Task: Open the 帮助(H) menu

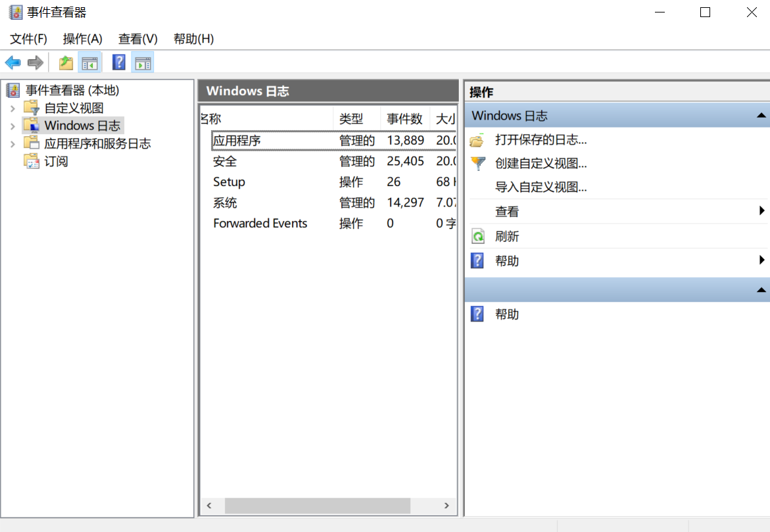Action: coord(193,39)
